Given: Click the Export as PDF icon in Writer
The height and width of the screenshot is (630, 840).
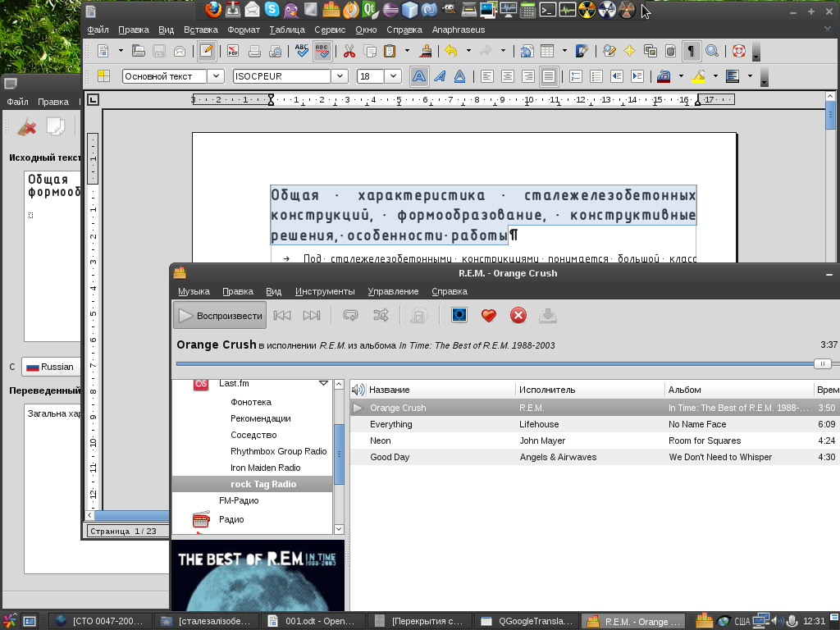Looking at the screenshot, I should (x=232, y=51).
